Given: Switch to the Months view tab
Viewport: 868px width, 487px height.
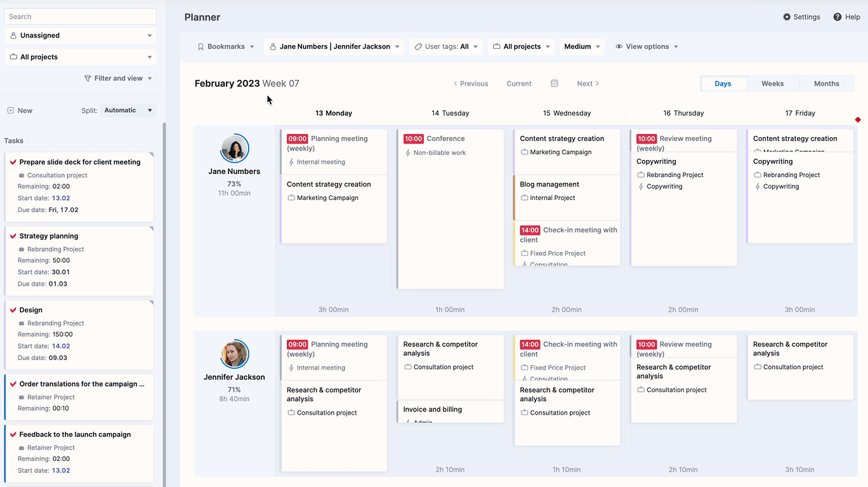Looking at the screenshot, I should tap(826, 83).
